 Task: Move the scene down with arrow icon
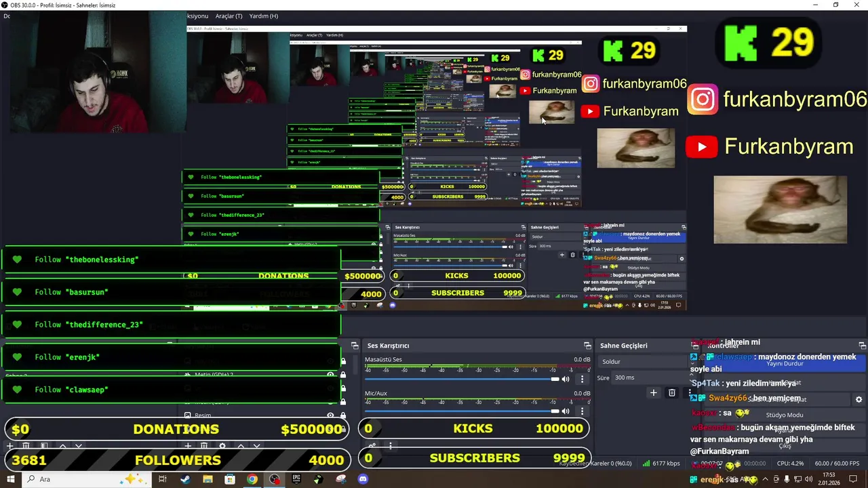click(x=79, y=446)
